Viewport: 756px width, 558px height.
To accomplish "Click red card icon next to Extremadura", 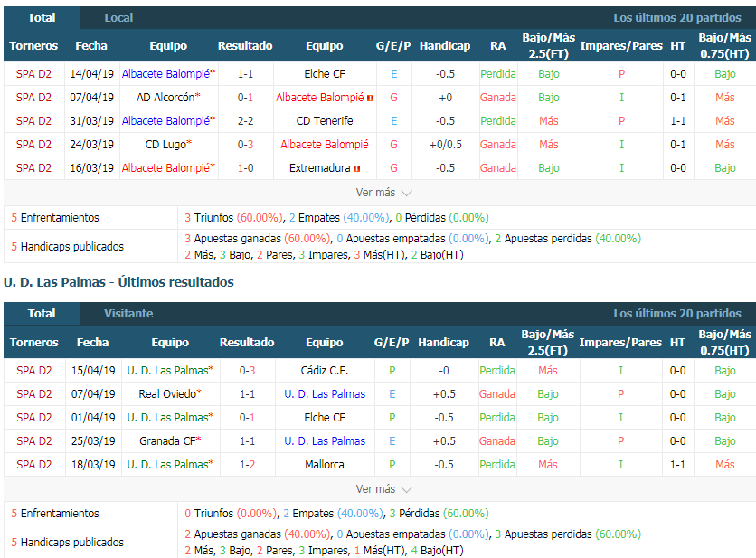I will coord(357,169).
